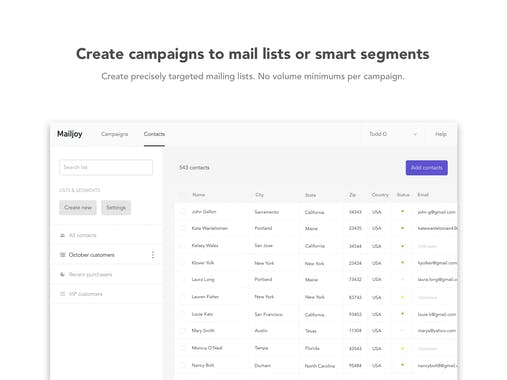This screenshot has width=507, height=380.
Task: Click the yellow status dot for Monica O'Neal
Action: tap(402, 348)
